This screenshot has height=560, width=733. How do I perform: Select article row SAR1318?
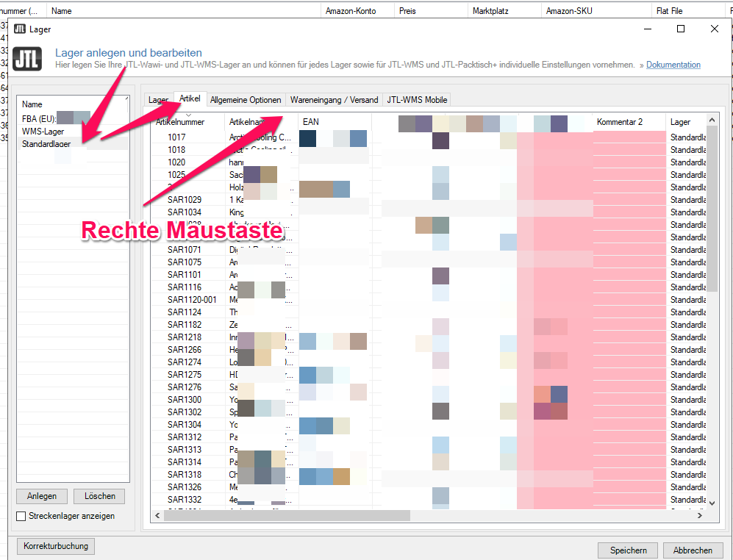pyautogui.click(x=428, y=475)
